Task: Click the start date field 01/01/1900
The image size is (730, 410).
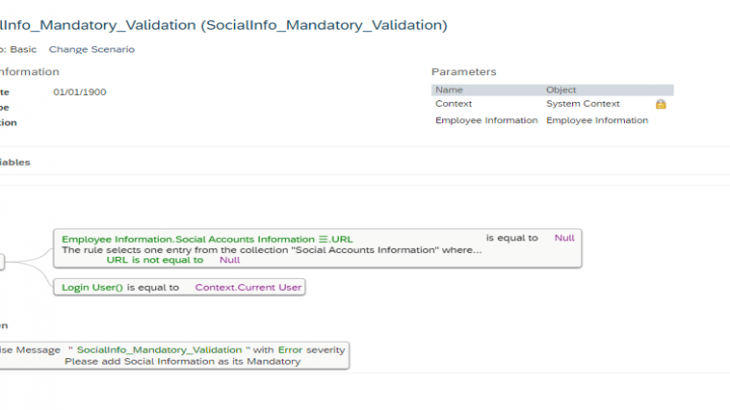Action: point(80,92)
